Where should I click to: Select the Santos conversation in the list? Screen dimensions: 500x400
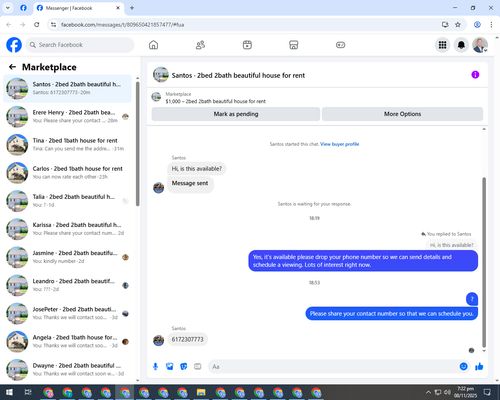67,88
